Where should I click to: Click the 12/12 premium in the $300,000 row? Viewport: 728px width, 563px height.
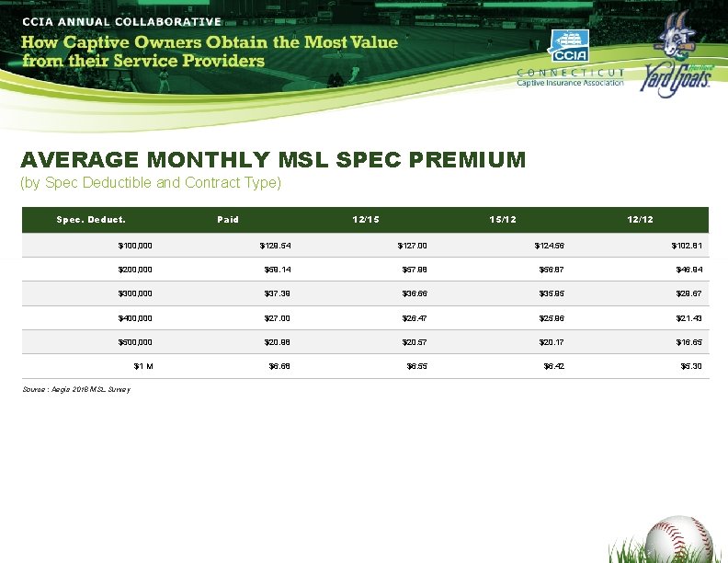point(689,293)
